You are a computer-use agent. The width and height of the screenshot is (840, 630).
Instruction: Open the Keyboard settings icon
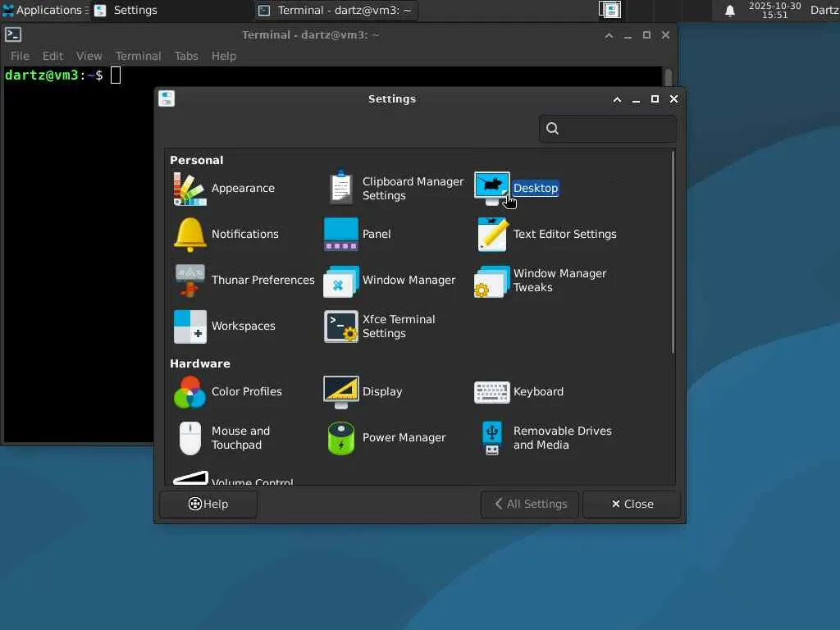point(491,392)
